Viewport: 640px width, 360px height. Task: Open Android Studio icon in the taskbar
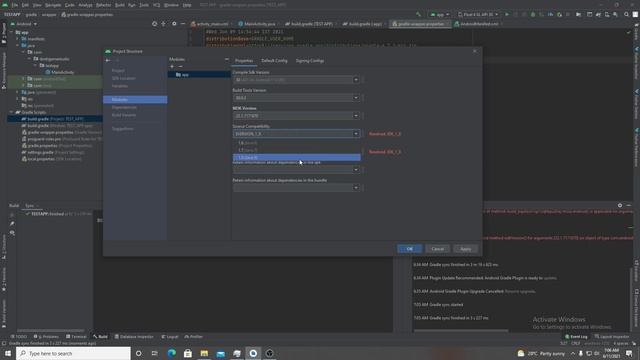tap(253, 353)
